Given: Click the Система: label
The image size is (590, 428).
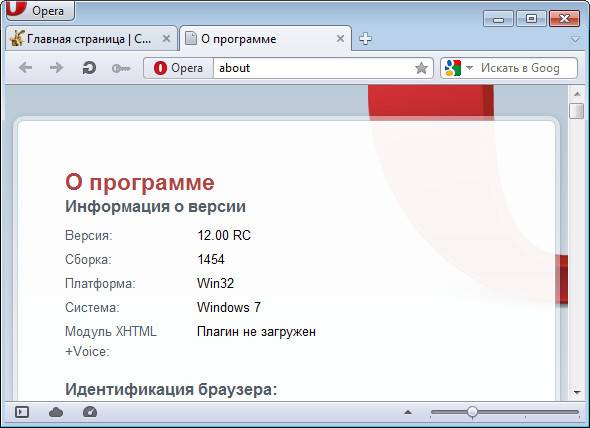Looking at the screenshot, I should (x=92, y=308).
